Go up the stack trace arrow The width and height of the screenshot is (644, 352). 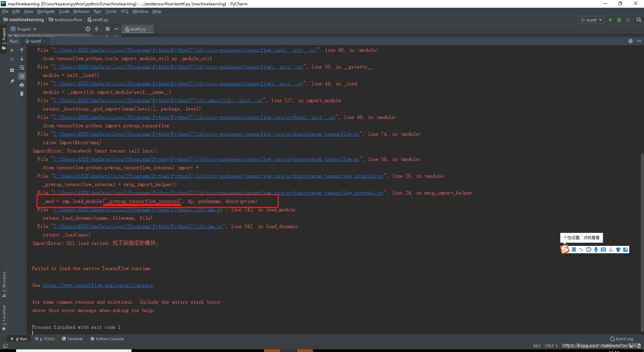pos(22,50)
